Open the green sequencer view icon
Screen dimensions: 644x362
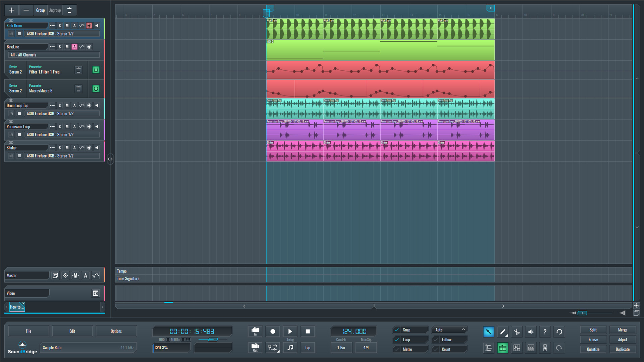tap(502, 348)
